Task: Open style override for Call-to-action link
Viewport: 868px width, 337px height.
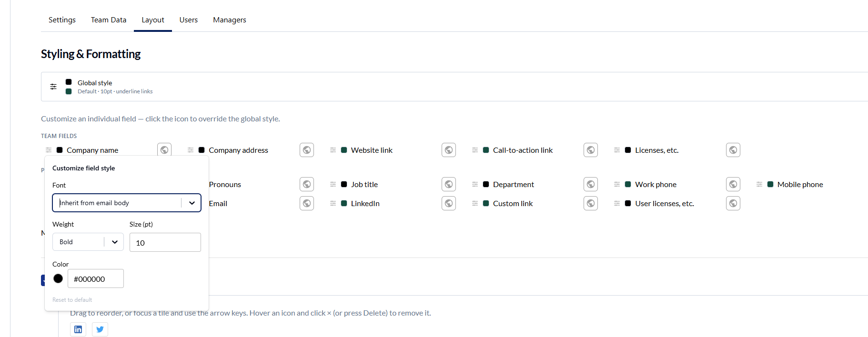Action: [591, 150]
